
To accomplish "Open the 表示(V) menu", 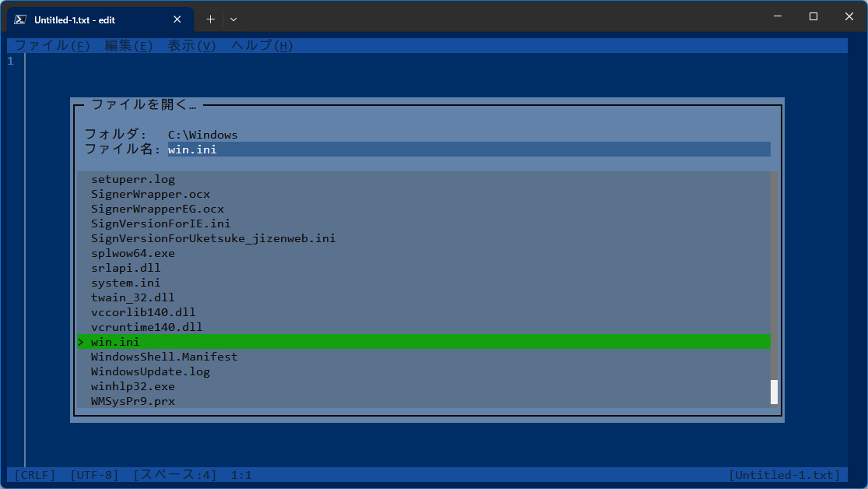I will tap(192, 46).
